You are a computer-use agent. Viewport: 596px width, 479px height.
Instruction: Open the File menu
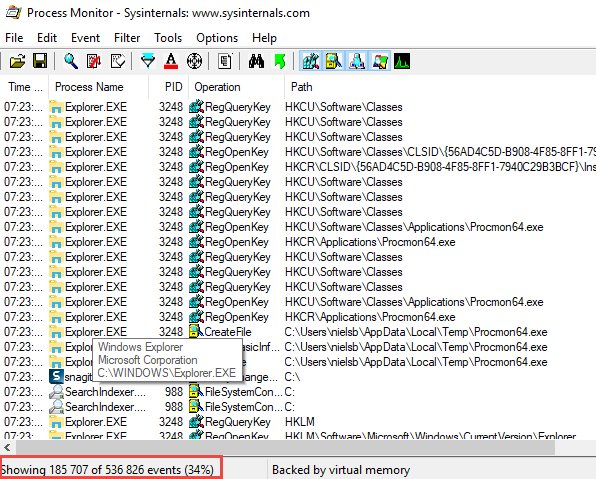coord(14,38)
